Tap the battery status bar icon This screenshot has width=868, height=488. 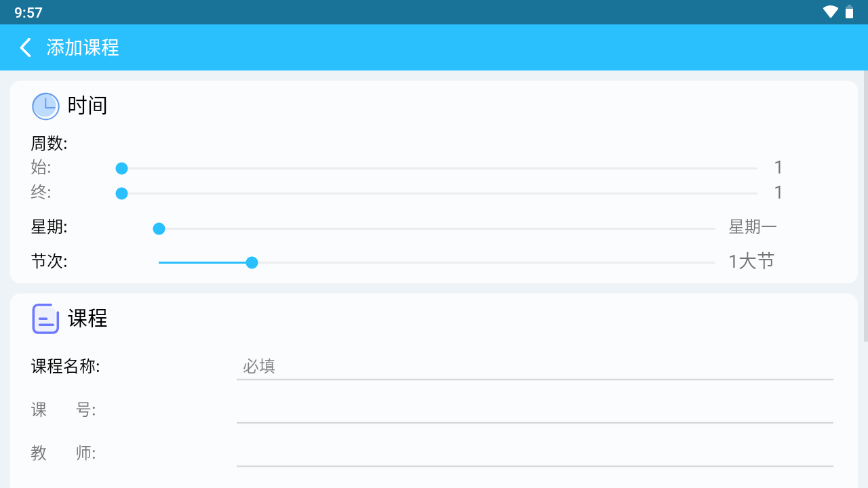tap(849, 12)
